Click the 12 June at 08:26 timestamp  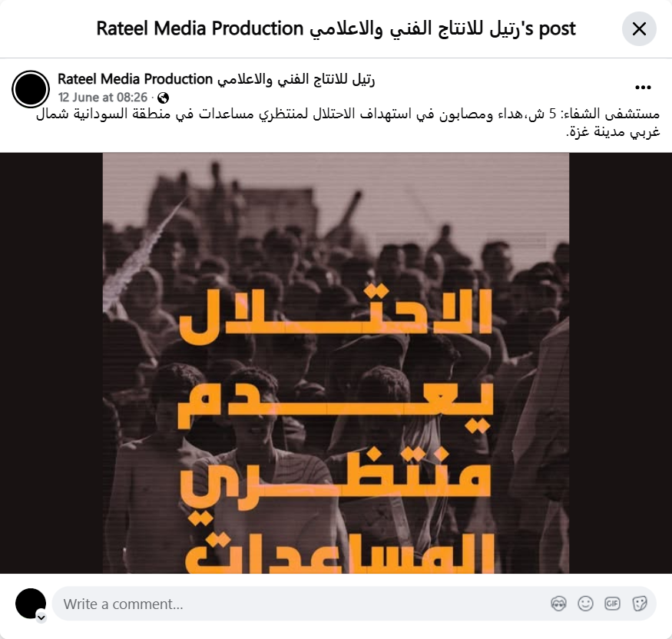(103, 98)
